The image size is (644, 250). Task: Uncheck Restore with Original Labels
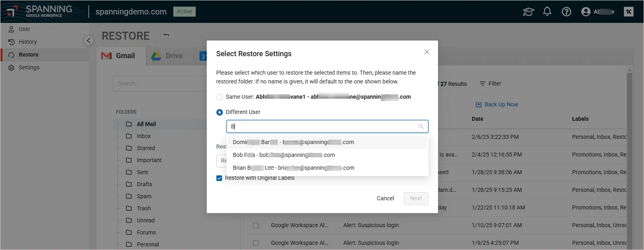click(x=219, y=178)
